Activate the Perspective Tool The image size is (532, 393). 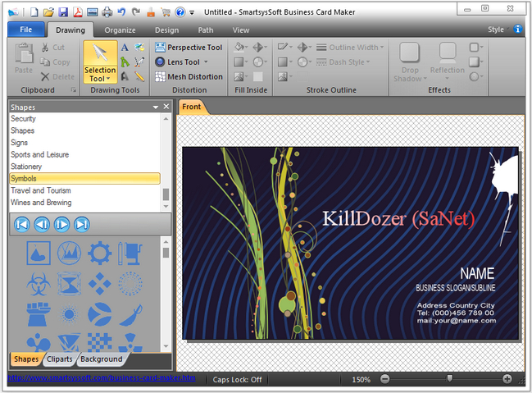(x=189, y=48)
